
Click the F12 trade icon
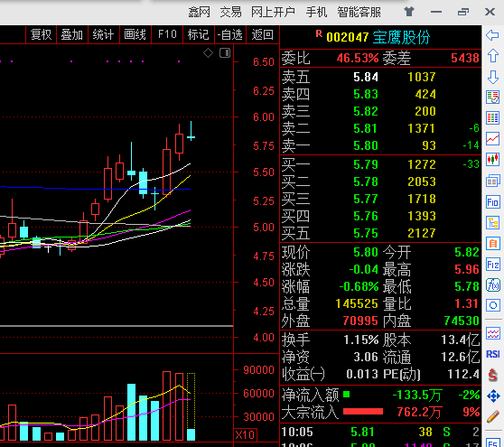pyautogui.click(x=493, y=265)
